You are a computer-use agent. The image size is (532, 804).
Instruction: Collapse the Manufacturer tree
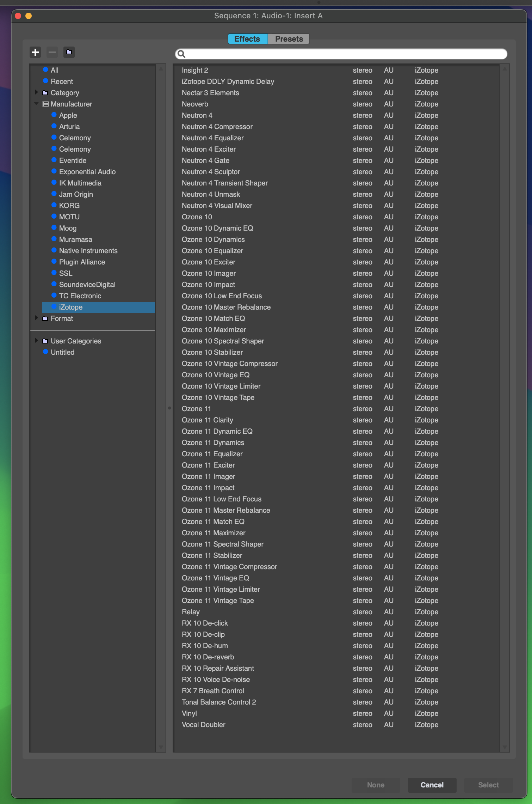pos(36,104)
